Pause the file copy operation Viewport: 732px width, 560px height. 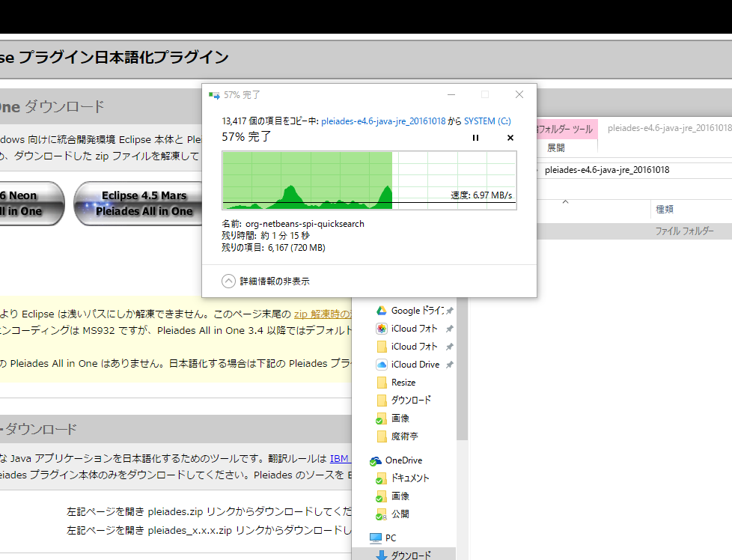[x=475, y=138]
